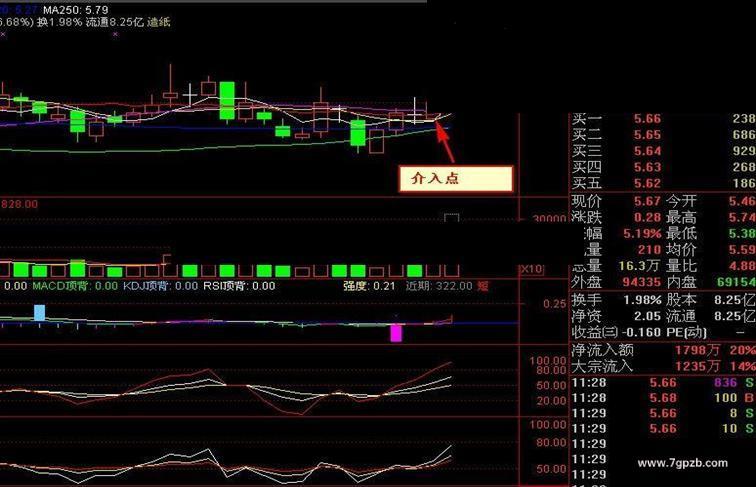Screen dimensions: 756x487
Task: Click the 现价 value 5.67
Action: 647,201
